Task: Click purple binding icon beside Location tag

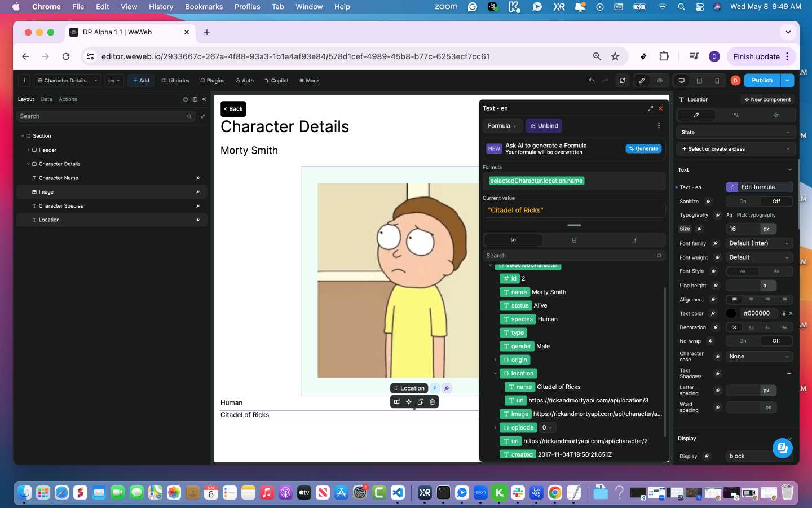Action: [x=447, y=388]
